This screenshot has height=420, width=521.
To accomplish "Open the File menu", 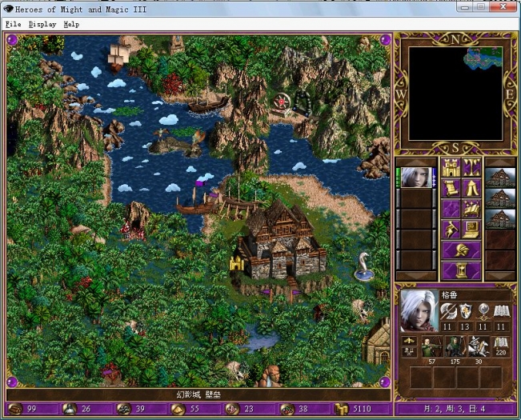I will 14,24.
